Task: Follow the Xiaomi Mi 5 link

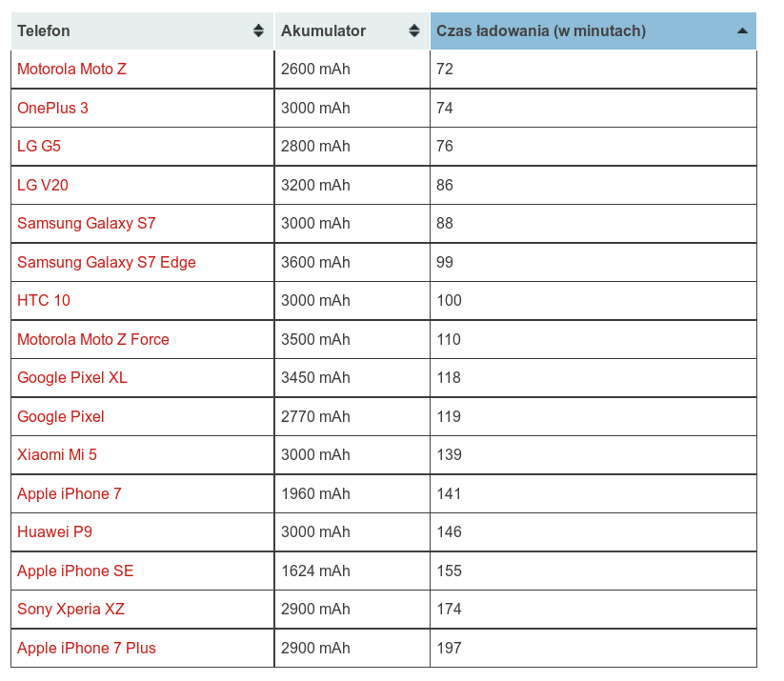Action: point(57,454)
